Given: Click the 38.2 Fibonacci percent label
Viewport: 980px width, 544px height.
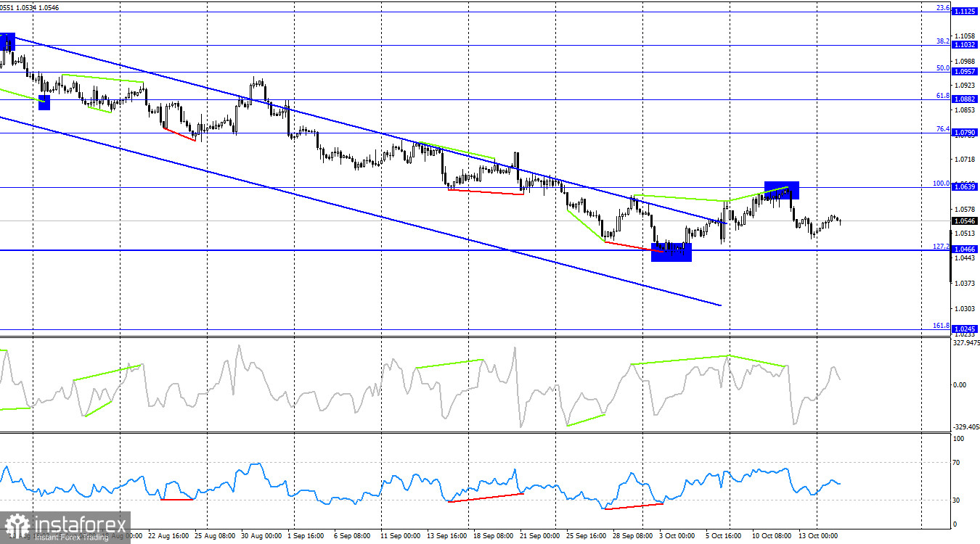Looking at the screenshot, I should (942, 41).
